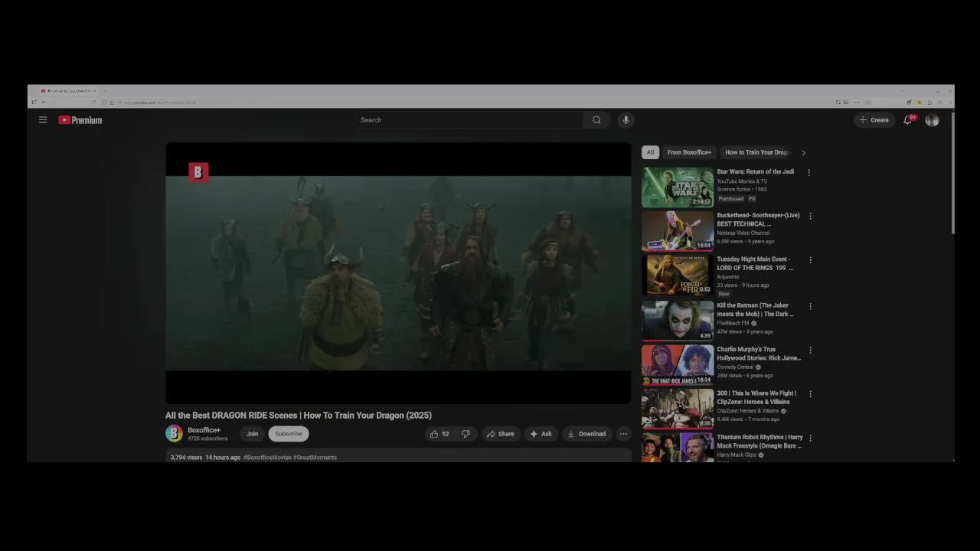Click the magnifying glass search button
980x551 pixels.
(x=596, y=120)
